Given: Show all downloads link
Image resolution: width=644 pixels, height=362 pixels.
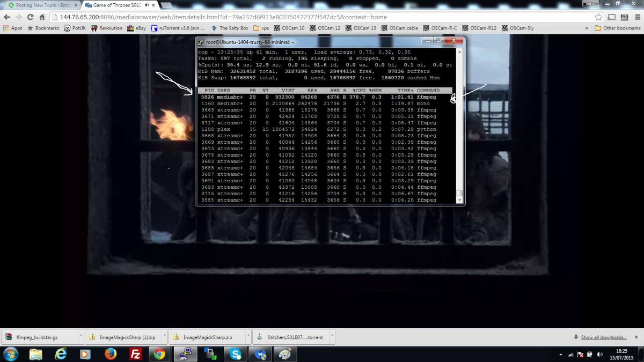Looking at the screenshot, I should [603, 337].
